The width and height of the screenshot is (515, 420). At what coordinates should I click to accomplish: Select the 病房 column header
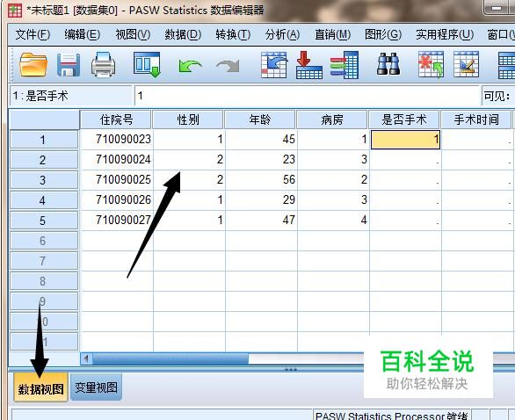332,119
